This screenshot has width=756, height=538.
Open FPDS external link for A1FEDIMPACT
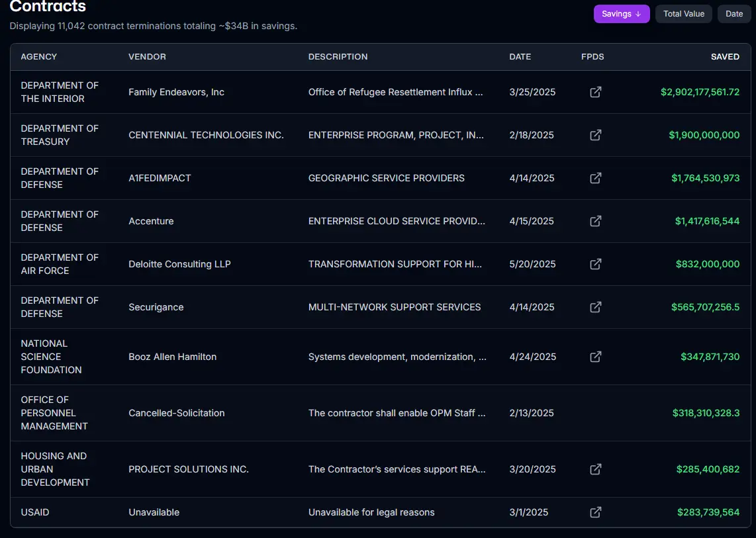(595, 178)
